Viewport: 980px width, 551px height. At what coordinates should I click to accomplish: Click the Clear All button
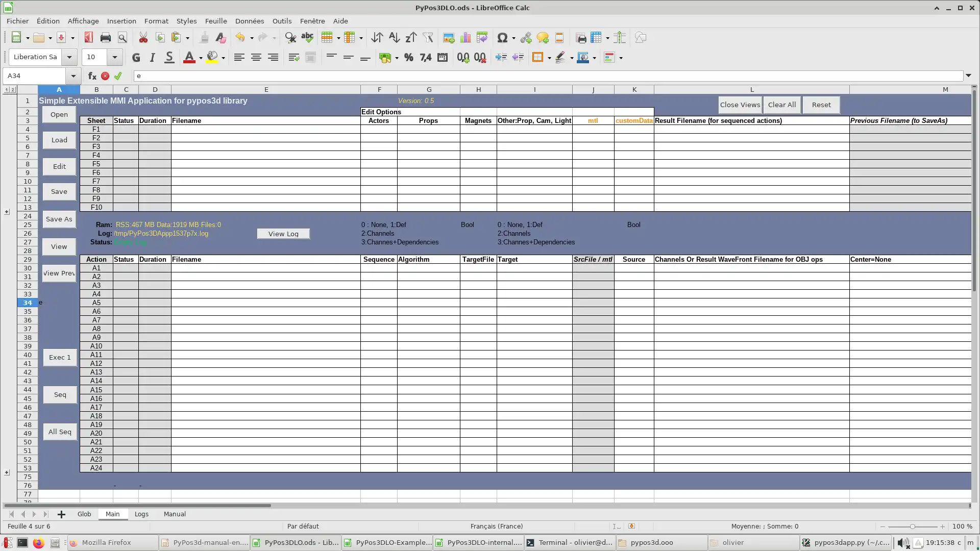[781, 104]
